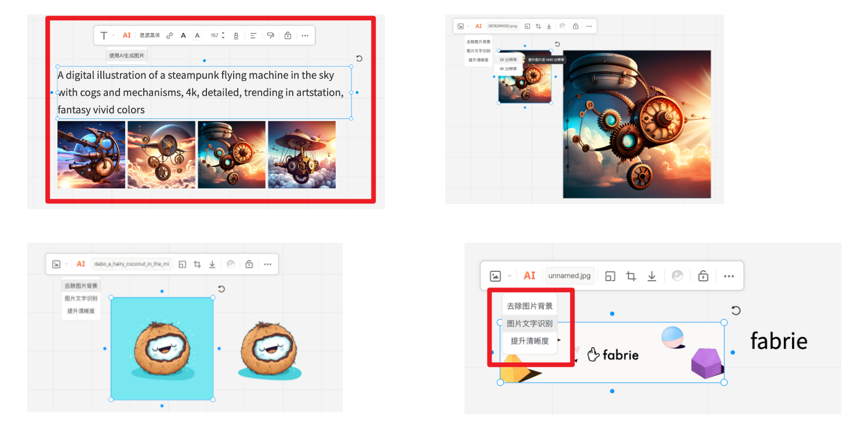Click the format painter roller icon

[x=270, y=35]
